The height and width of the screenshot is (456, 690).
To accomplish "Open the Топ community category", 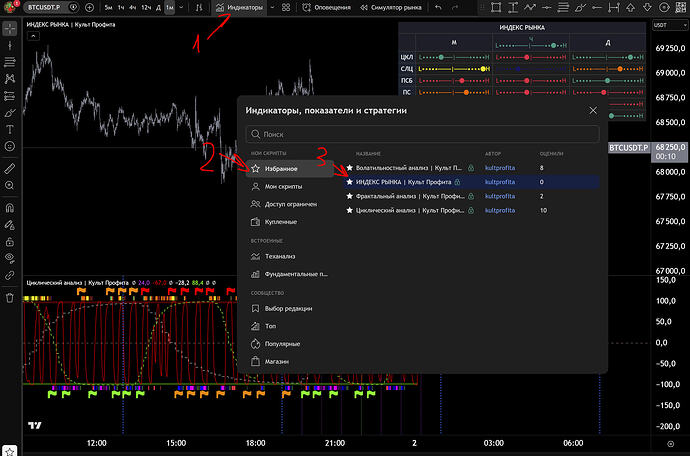I will pos(290,326).
